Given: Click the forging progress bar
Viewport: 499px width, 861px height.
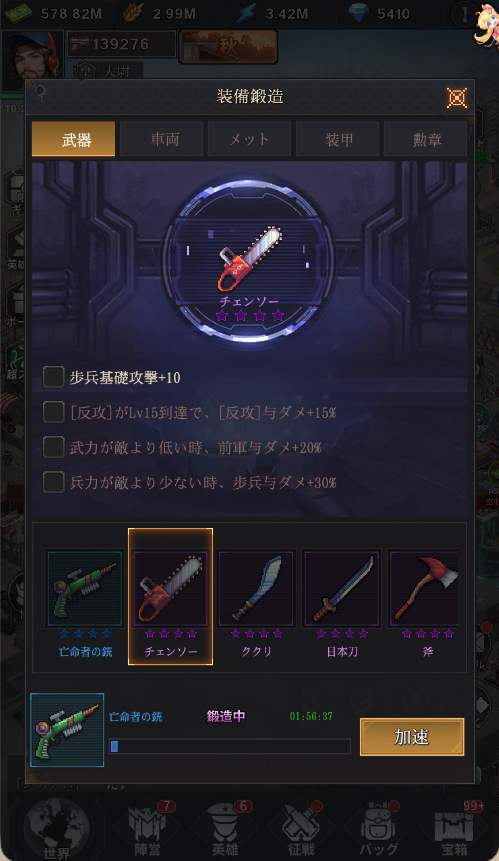Looking at the screenshot, I should tap(229, 746).
